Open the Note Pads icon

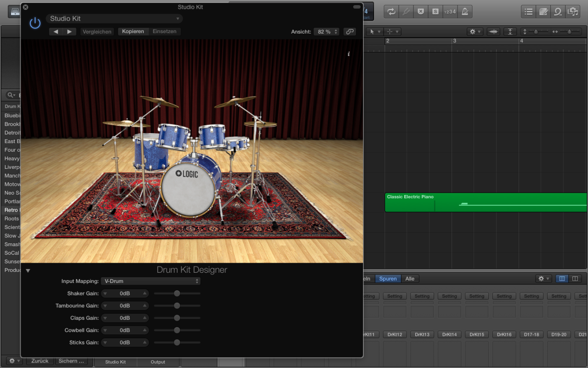(x=543, y=12)
